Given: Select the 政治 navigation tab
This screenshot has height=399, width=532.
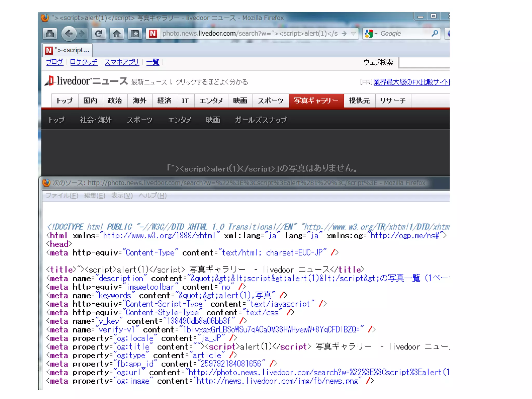Looking at the screenshot, I should 115,101.
